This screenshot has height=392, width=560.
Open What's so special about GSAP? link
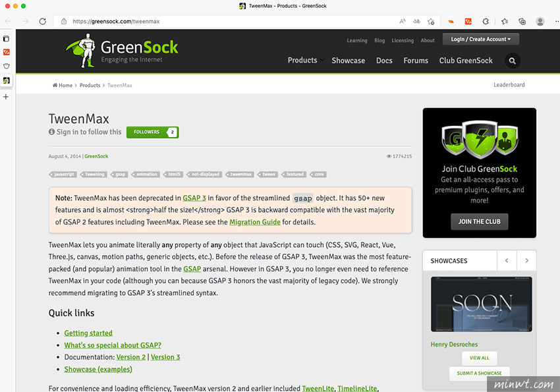point(113,345)
